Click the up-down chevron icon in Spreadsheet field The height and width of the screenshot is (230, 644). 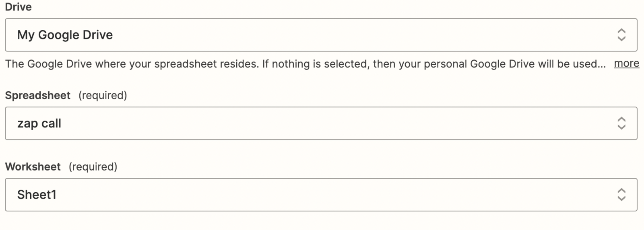(x=621, y=123)
